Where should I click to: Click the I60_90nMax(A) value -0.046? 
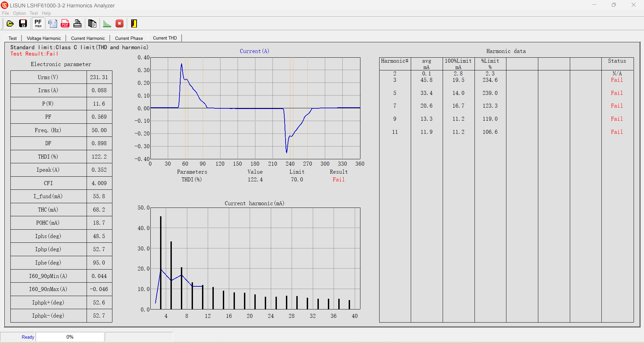point(99,289)
